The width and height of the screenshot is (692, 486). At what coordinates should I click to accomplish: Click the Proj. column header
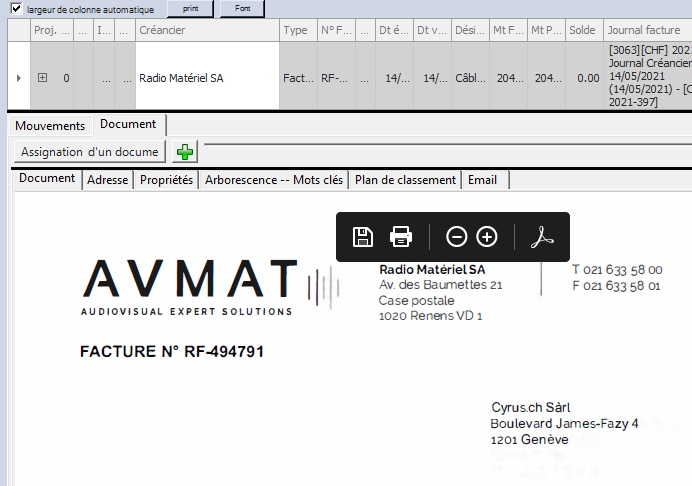coord(52,30)
